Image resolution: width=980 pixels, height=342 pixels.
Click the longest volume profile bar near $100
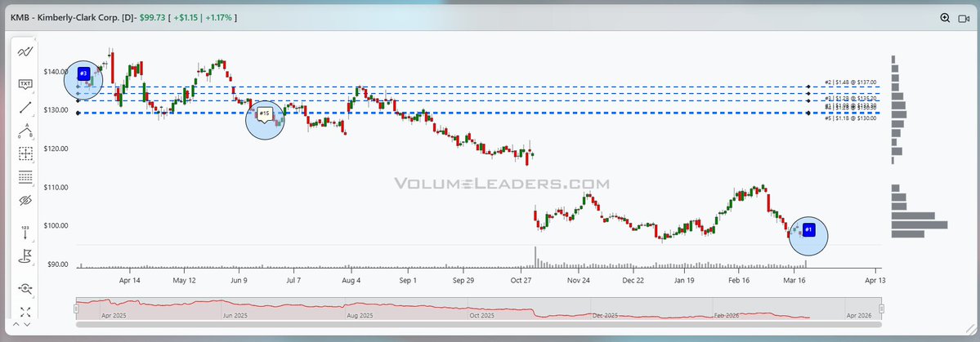click(x=920, y=224)
